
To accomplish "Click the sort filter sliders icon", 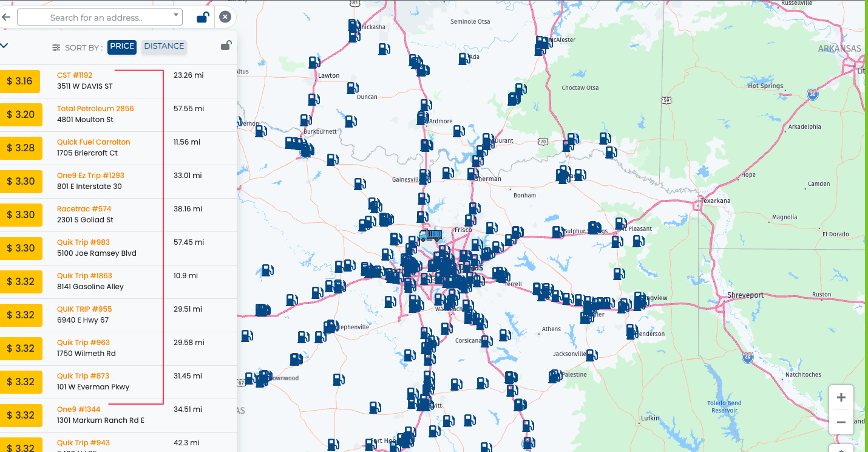I will [x=56, y=47].
